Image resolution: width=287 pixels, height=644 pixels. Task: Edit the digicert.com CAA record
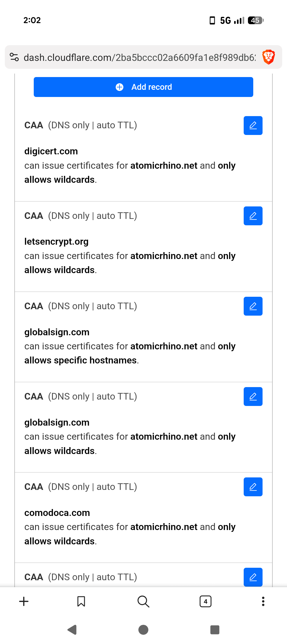coord(253,125)
